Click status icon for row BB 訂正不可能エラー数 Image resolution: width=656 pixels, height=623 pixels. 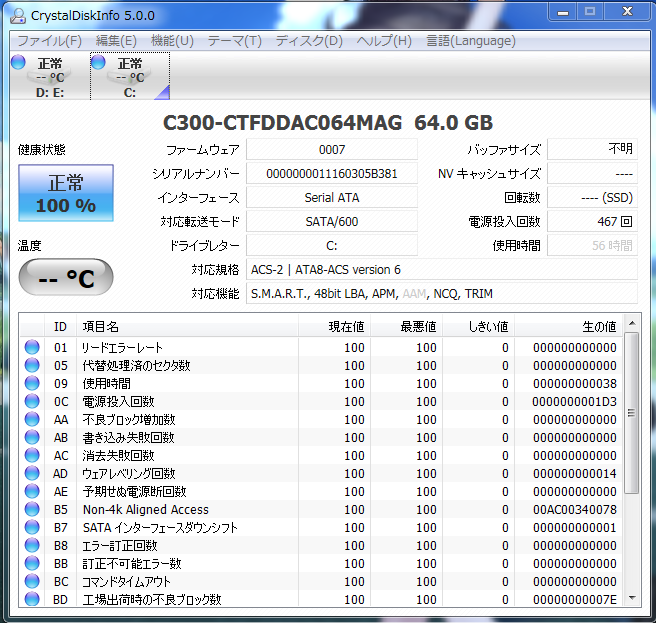[32, 563]
